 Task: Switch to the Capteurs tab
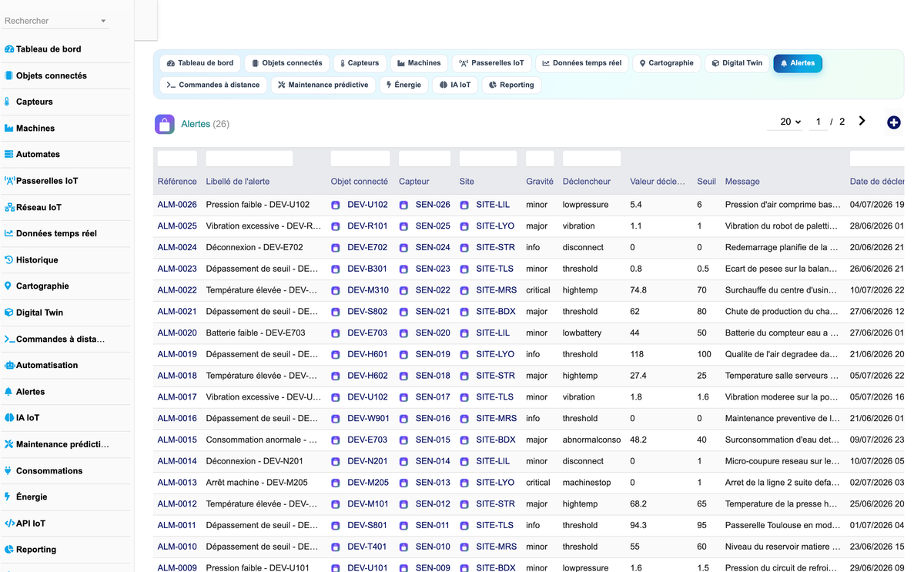(360, 63)
